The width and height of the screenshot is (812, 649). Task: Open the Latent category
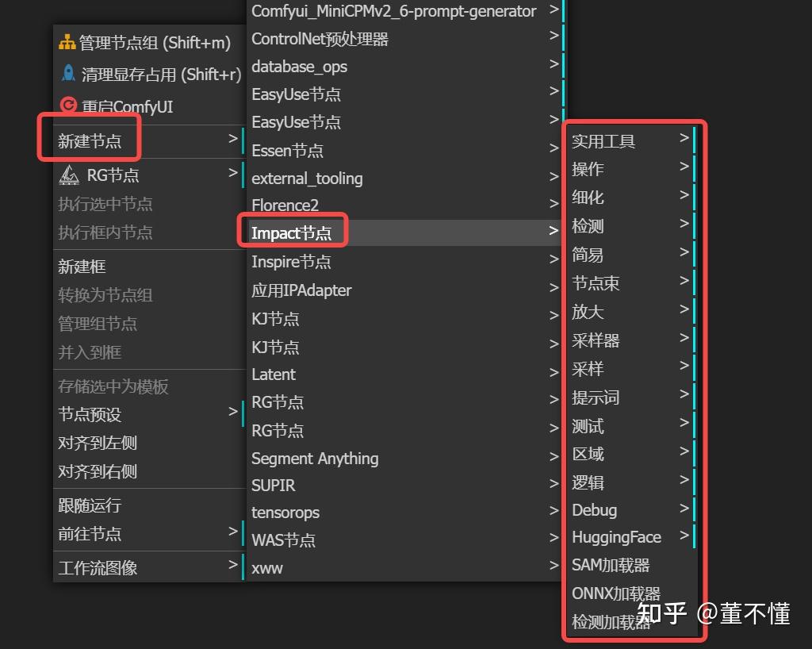(x=404, y=374)
